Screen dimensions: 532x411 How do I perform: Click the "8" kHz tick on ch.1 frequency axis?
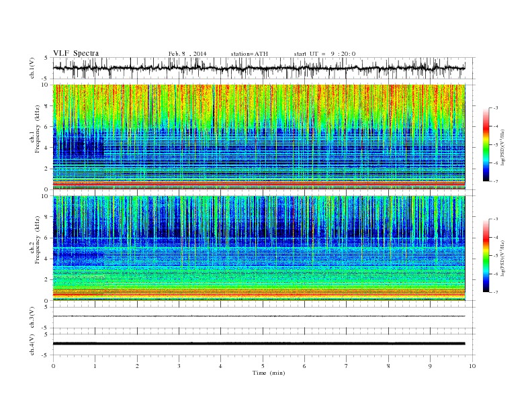[47, 106]
